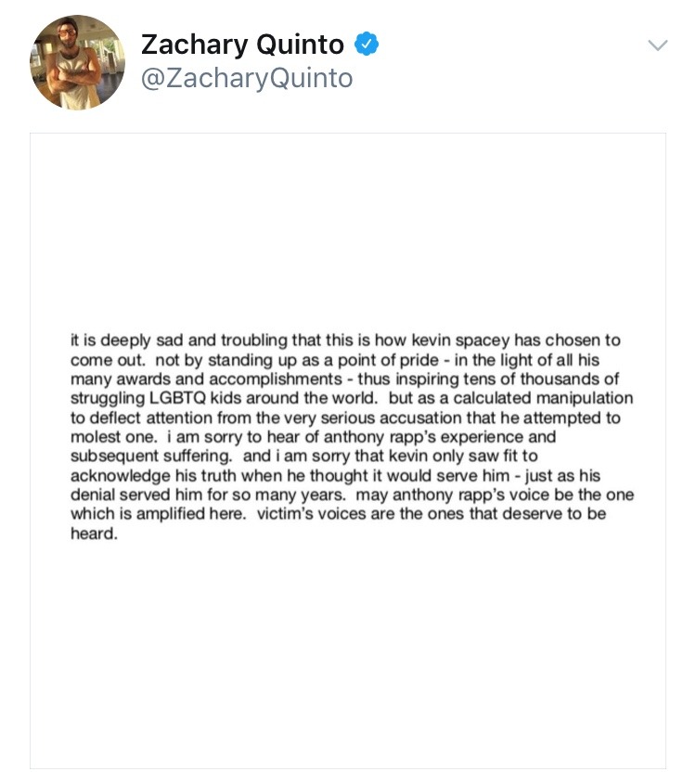Open the Zachary Quinto display name link

click(x=242, y=45)
